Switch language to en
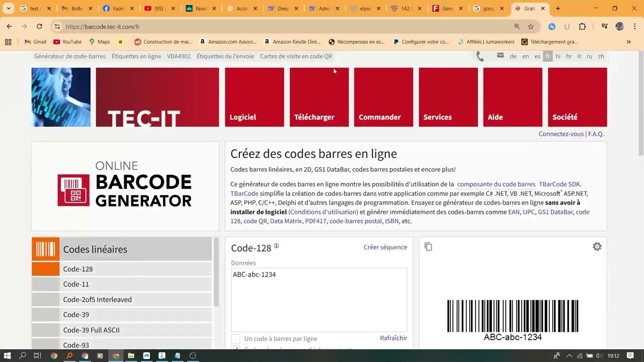Image resolution: width=644 pixels, height=362 pixels. point(525,56)
